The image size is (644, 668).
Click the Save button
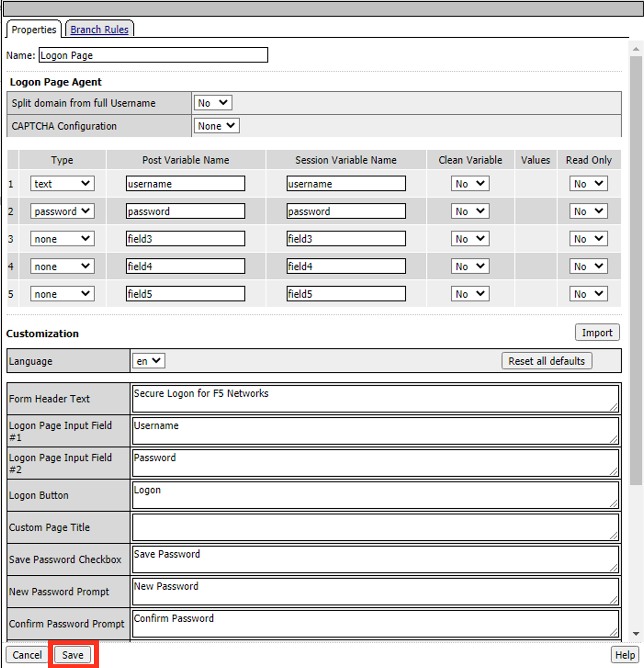click(73, 655)
